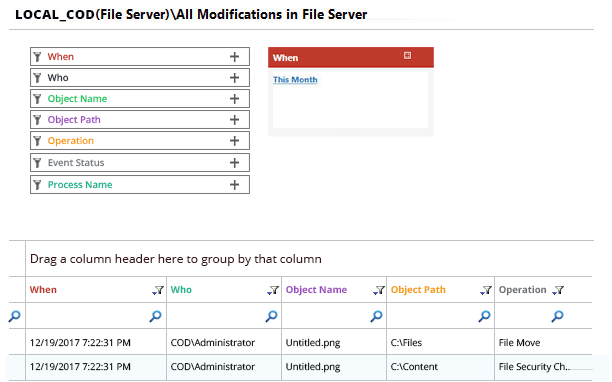Select the File Security Ch.. operation cell
Screen dimensions: 612x382
click(x=543, y=367)
